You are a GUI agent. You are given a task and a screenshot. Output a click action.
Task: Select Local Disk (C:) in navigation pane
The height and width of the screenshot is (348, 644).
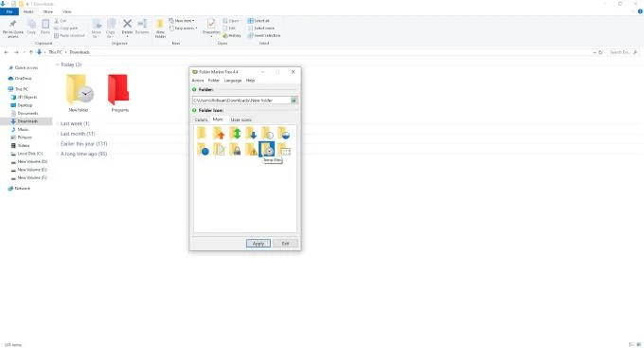click(29, 154)
